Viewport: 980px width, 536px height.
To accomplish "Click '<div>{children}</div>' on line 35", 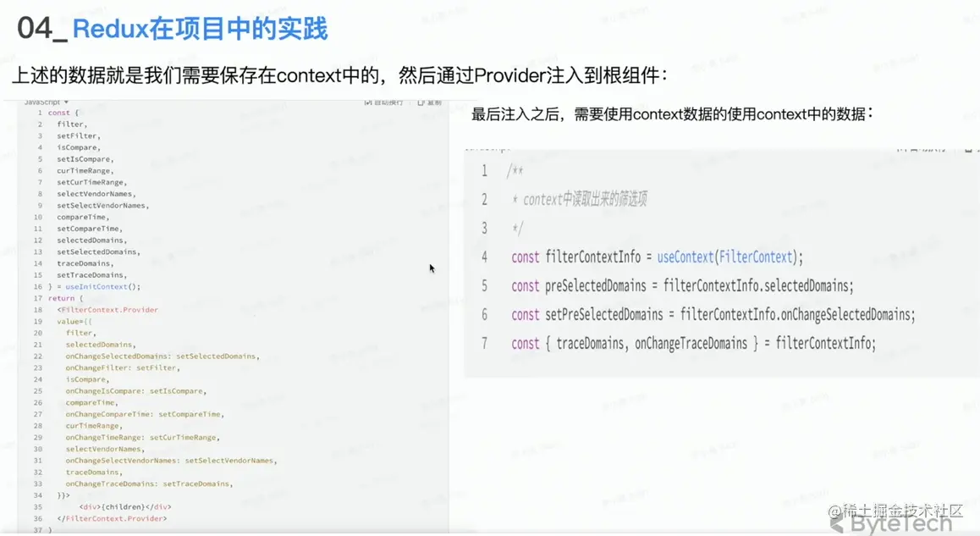I will coord(125,506).
